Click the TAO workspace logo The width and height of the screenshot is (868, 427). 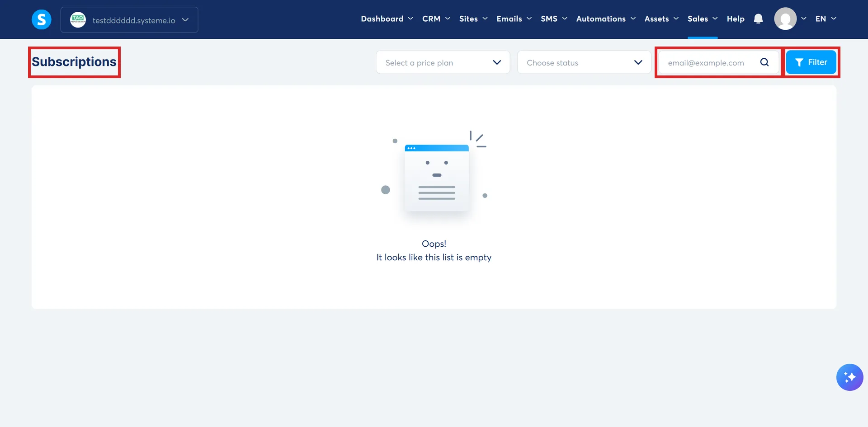(x=78, y=19)
